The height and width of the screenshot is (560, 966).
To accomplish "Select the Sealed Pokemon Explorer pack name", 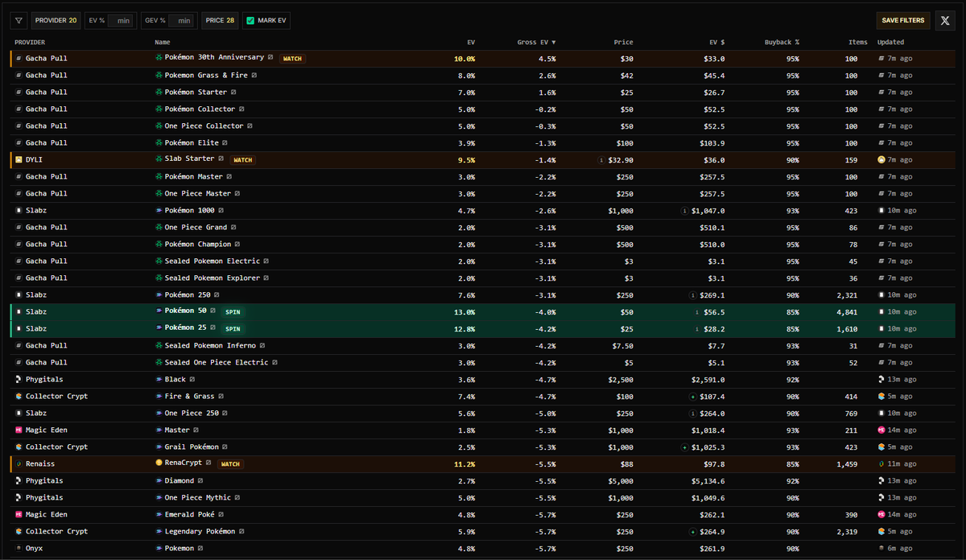I will point(212,278).
